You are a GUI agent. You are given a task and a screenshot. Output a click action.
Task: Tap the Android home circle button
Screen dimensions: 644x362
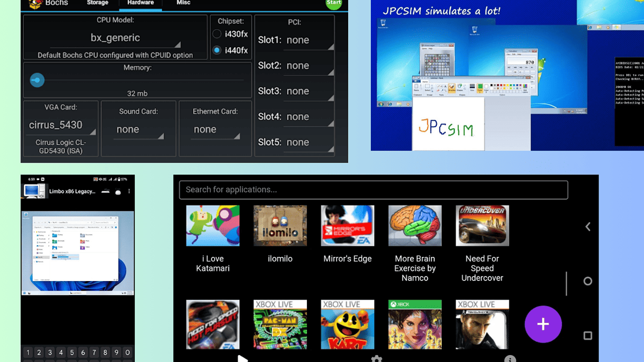tap(589, 280)
